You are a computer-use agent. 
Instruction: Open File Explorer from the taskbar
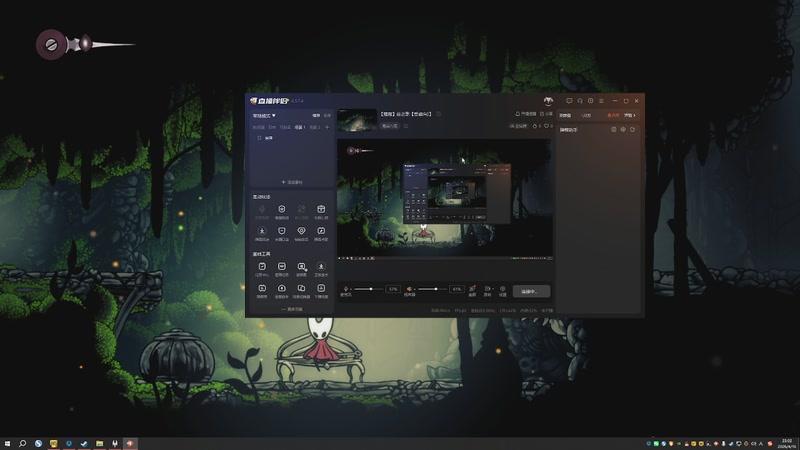coord(99,443)
